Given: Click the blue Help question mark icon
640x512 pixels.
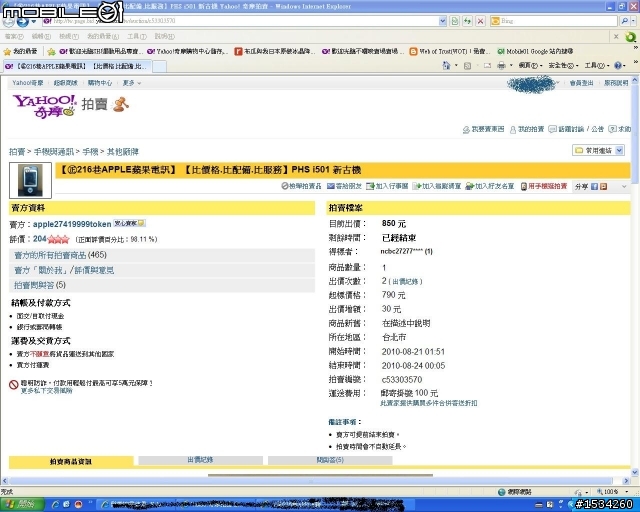Looking at the screenshot, I should pyautogui.click(x=618, y=65).
